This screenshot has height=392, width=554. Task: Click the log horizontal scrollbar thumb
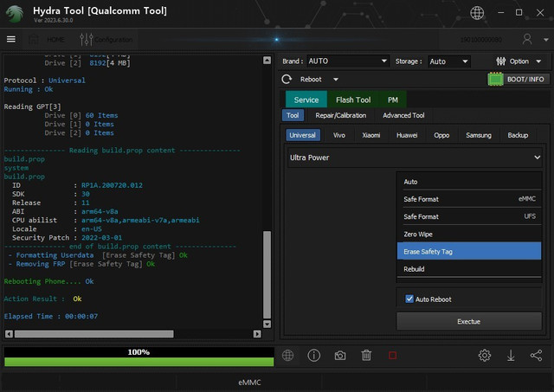[94, 334]
